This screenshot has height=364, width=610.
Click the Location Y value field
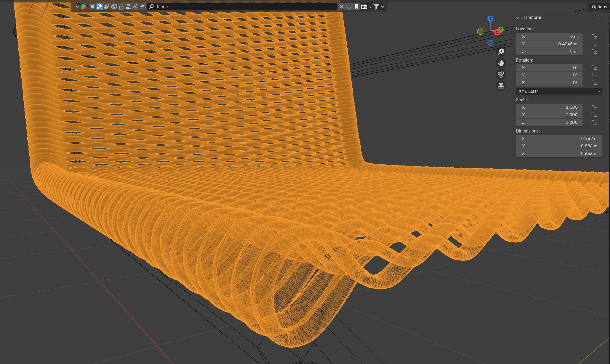tap(549, 44)
